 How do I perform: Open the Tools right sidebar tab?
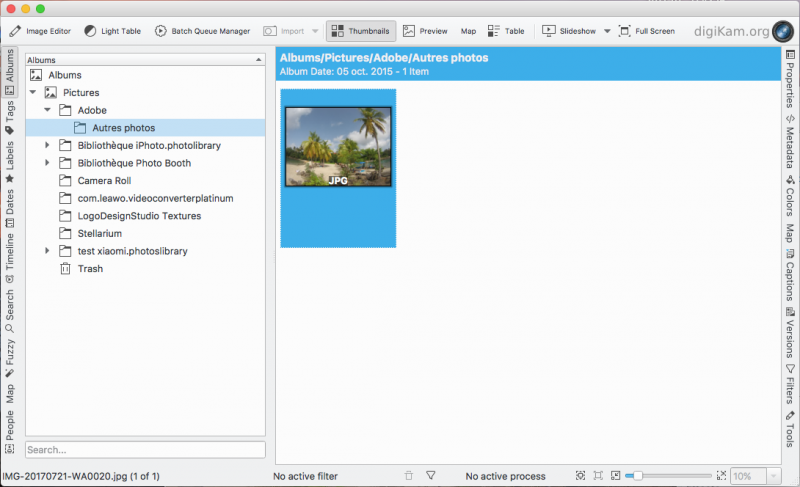tap(790, 428)
